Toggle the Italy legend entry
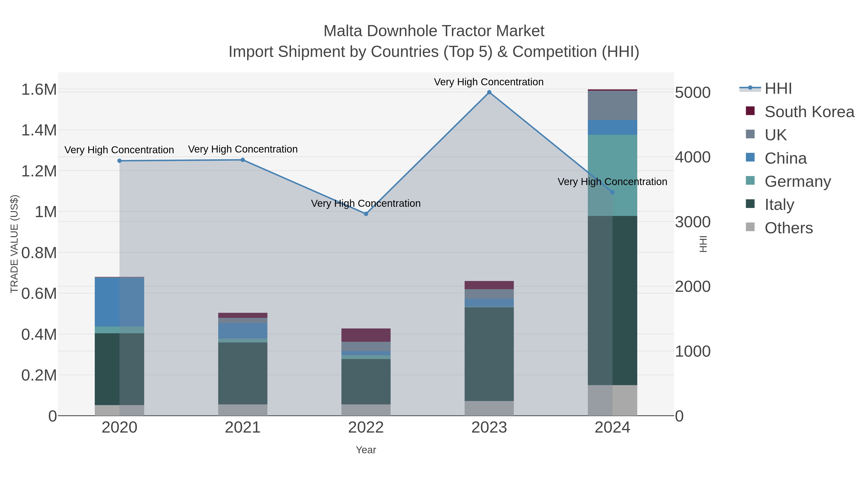 click(x=770, y=204)
